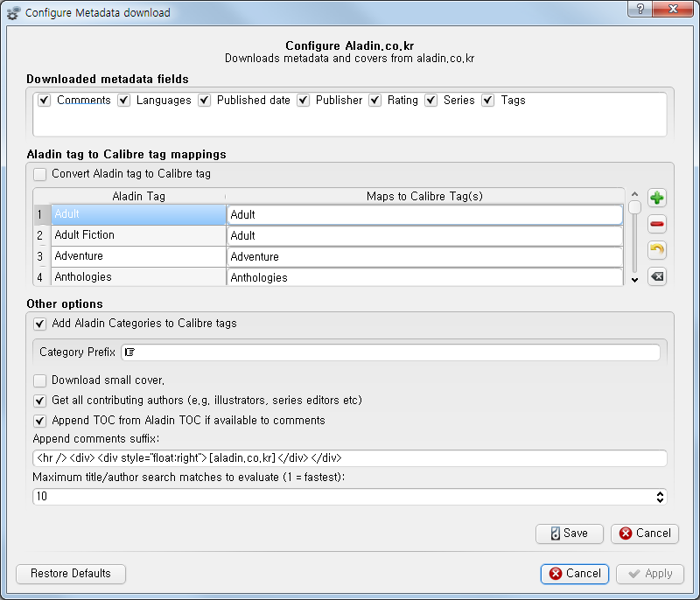This screenshot has width=700, height=600.
Task: Enable Download small cover option
Action: (x=39, y=380)
